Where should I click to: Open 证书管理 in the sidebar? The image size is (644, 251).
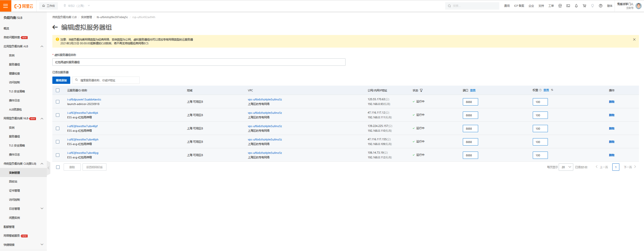(x=14, y=191)
